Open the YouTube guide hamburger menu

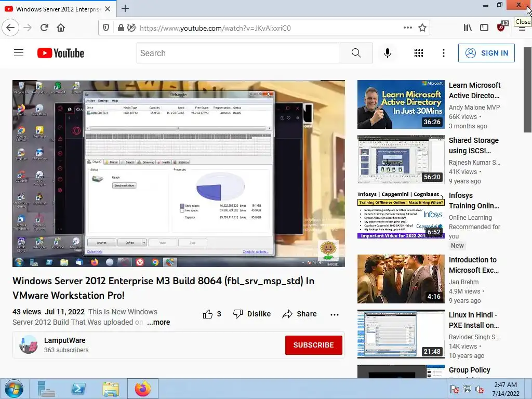coord(19,53)
